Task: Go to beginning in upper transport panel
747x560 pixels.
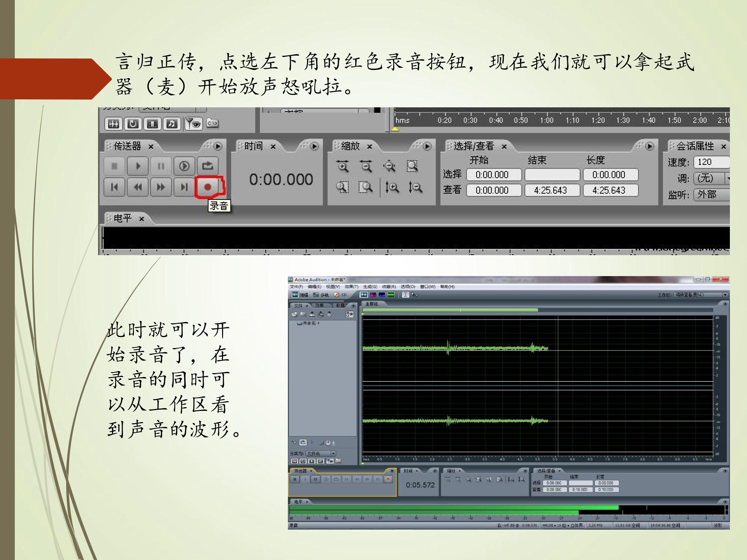Action: [x=114, y=187]
